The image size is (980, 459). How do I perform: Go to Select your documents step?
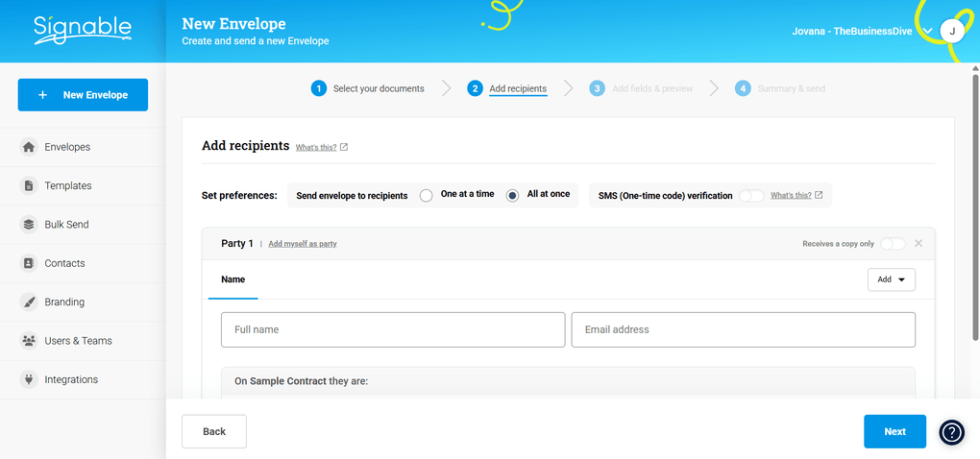pyautogui.click(x=379, y=88)
